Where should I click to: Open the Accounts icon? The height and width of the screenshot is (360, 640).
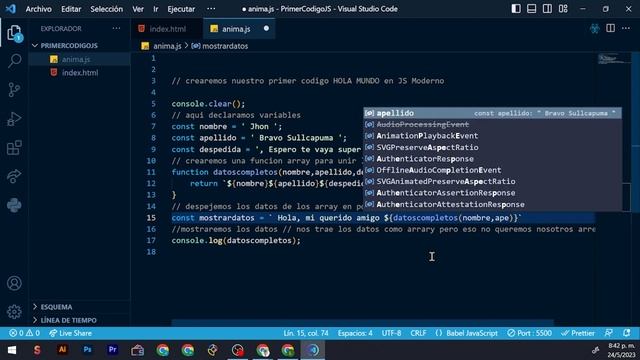pos(14,283)
